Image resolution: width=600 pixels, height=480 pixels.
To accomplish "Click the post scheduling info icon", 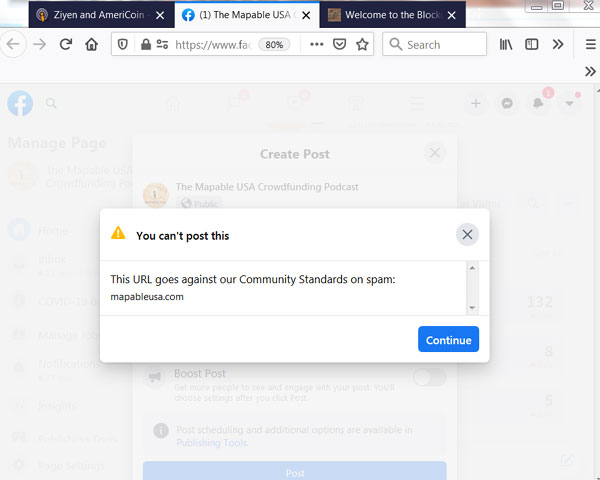I will click(x=161, y=431).
